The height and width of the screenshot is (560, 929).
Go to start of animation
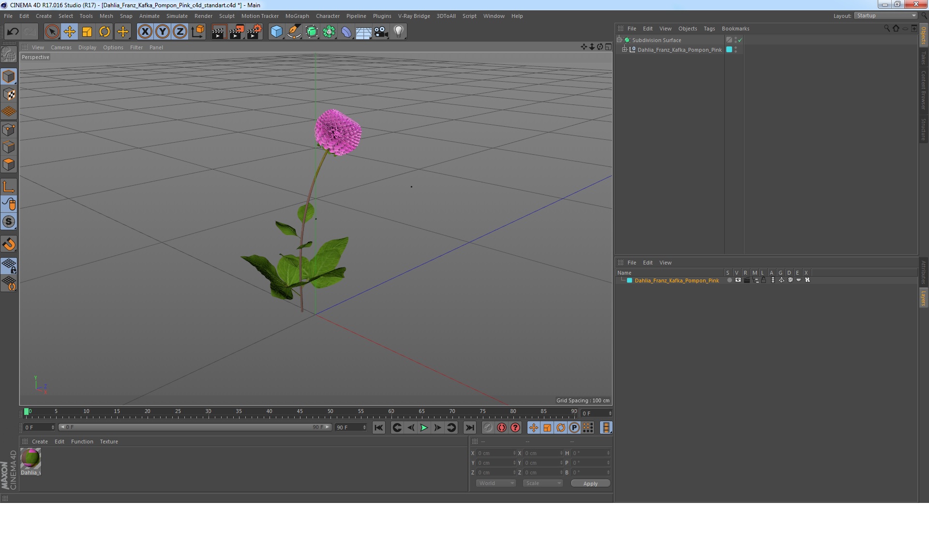coord(379,427)
